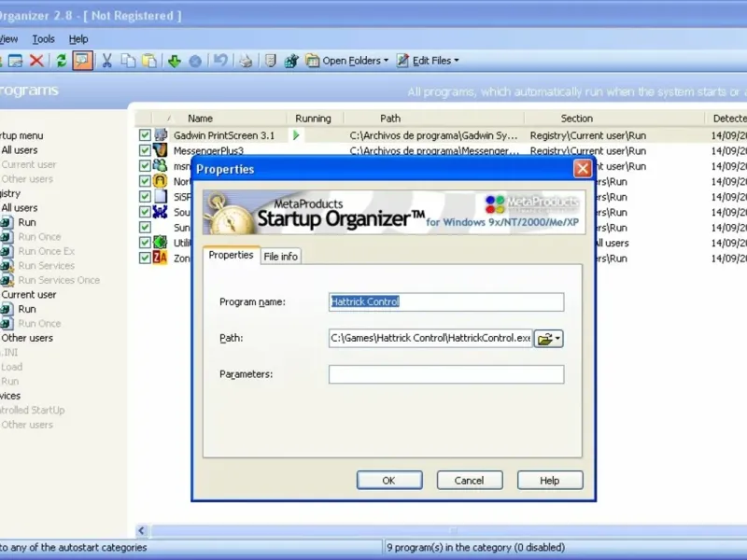Click the Path input field

point(430,338)
